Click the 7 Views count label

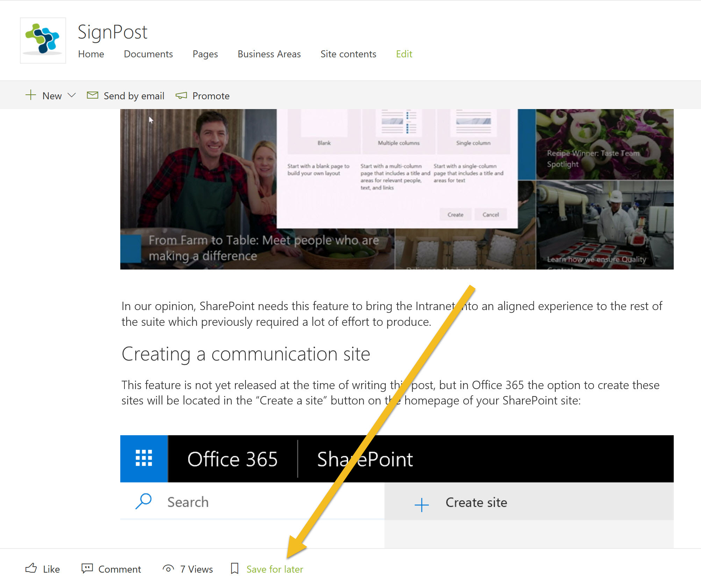pos(196,569)
